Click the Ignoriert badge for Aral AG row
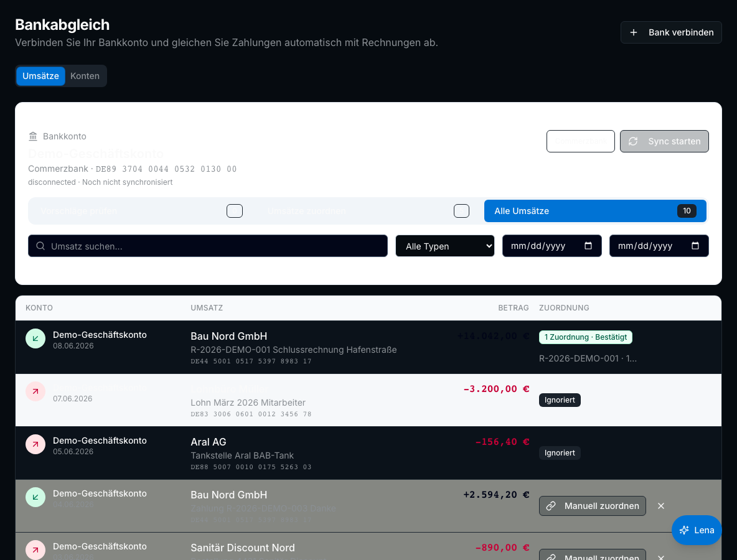Image resolution: width=737 pixels, height=560 pixels. point(560,453)
